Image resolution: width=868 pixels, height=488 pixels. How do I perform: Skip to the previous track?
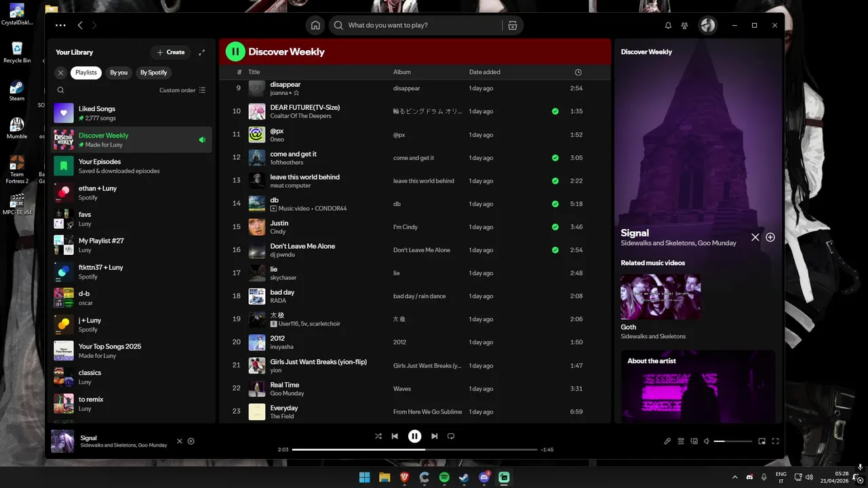tap(395, 436)
